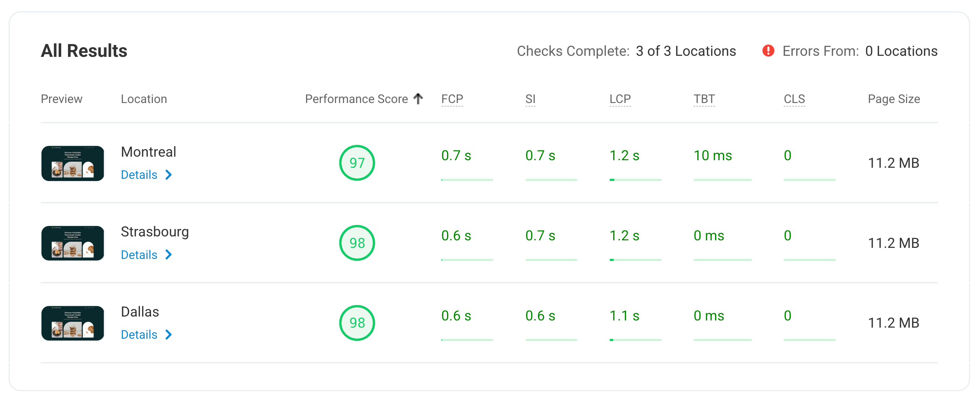Sort results by the TBT column
980x402 pixels.
[x=704, y=98]
